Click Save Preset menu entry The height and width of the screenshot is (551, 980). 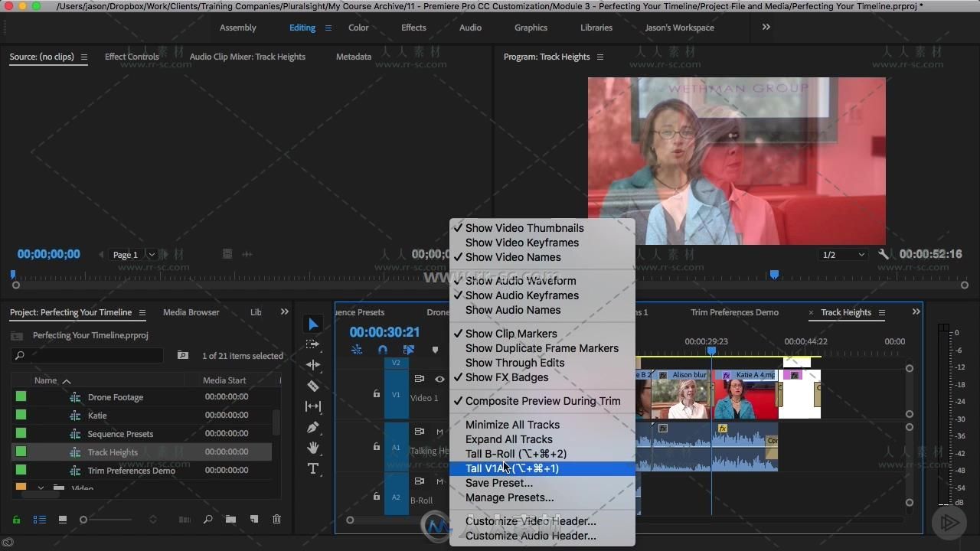point(542,483)
